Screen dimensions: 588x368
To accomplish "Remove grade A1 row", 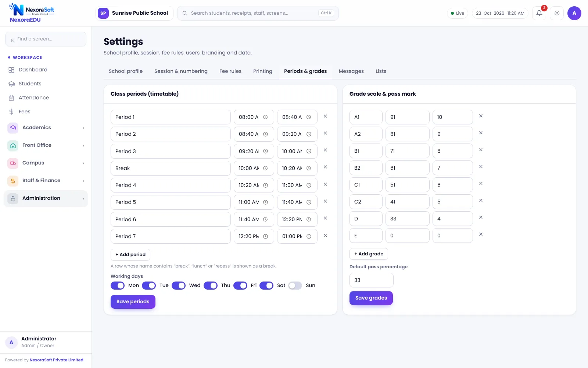I will [481, 116].
